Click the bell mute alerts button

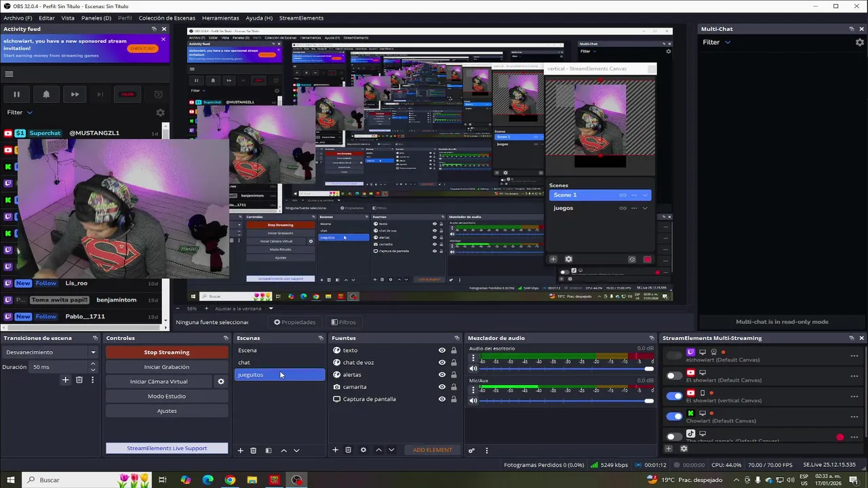46,94
